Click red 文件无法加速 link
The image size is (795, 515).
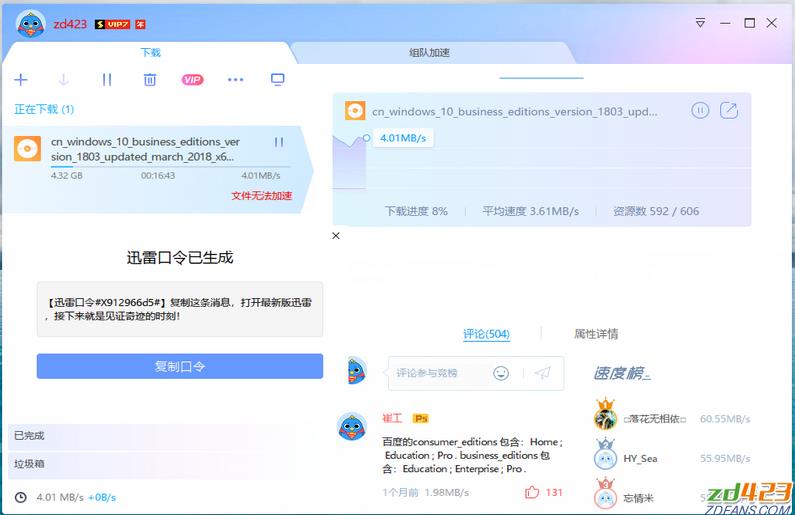[262, 196]
